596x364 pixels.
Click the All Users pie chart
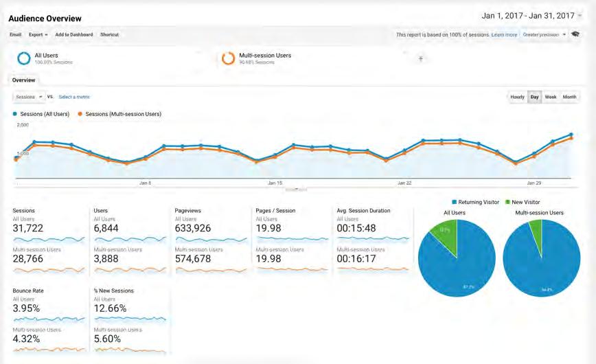click(457, 258)
